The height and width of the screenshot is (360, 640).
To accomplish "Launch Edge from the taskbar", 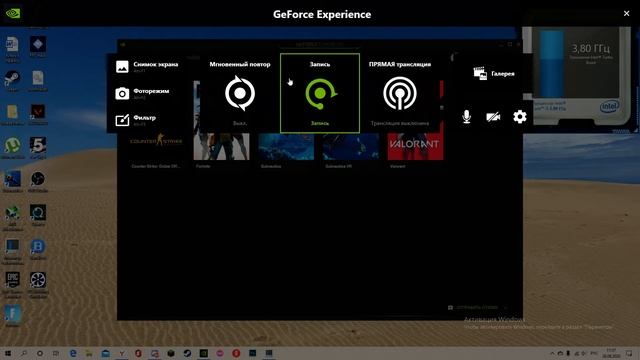I will click(73, 353).
